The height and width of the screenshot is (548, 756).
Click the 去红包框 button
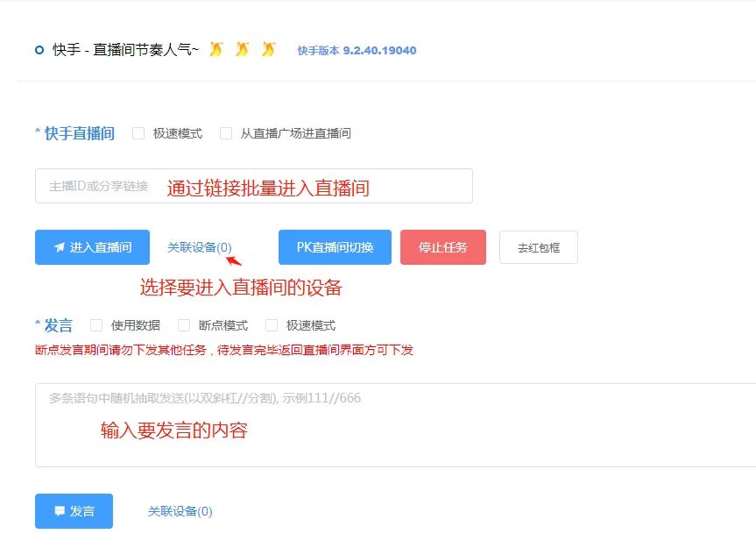click(x=539, y=247)
